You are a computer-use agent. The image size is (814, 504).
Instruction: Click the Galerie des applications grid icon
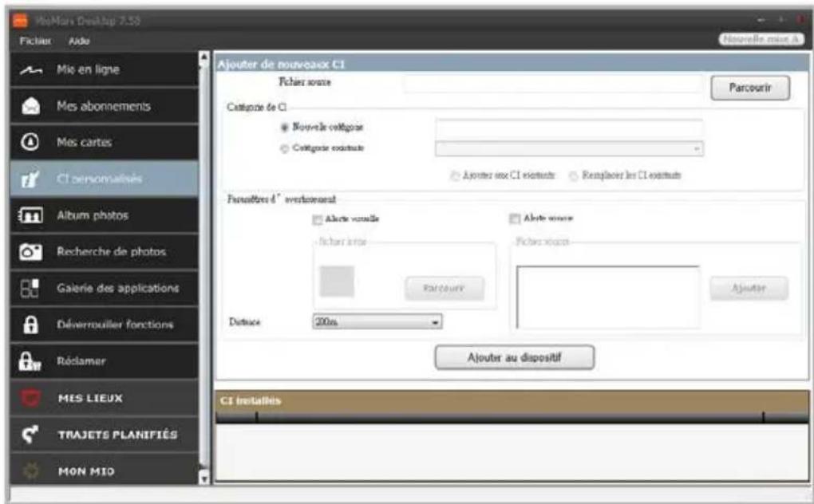[x=30, y=288]
